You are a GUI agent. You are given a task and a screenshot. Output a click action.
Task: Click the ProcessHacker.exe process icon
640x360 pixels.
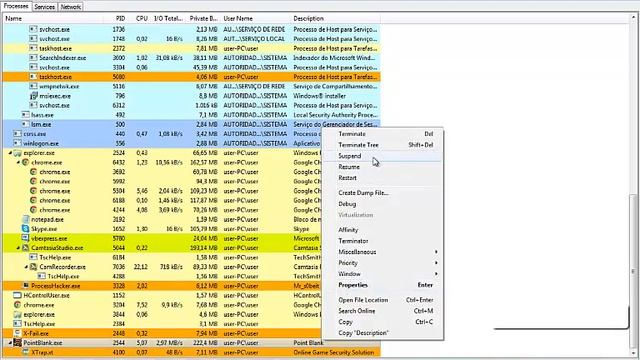click(26, 286)
